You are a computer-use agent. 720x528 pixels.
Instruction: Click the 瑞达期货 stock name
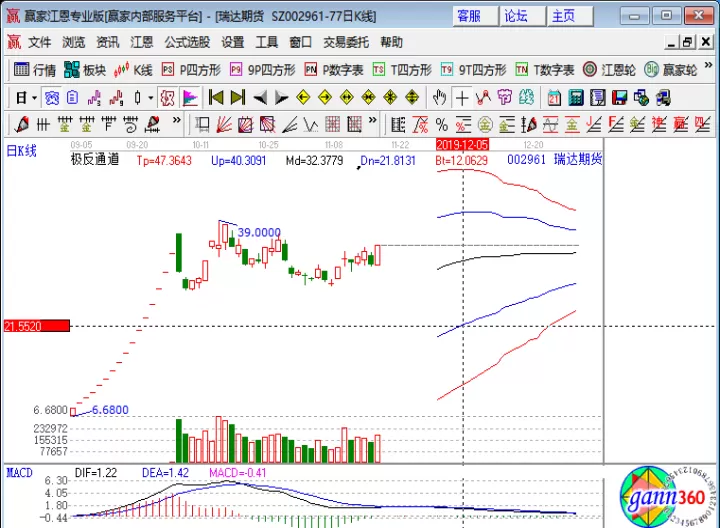point(578,159)
